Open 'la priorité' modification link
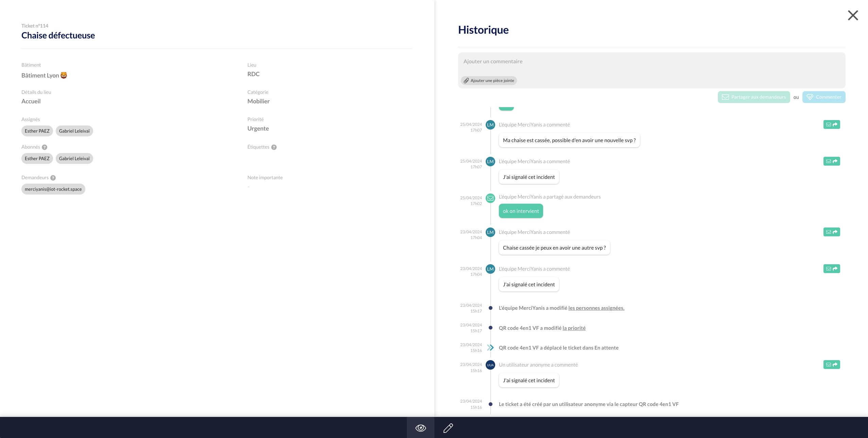This screenshot has height=438, width=868. pos(574,328)
